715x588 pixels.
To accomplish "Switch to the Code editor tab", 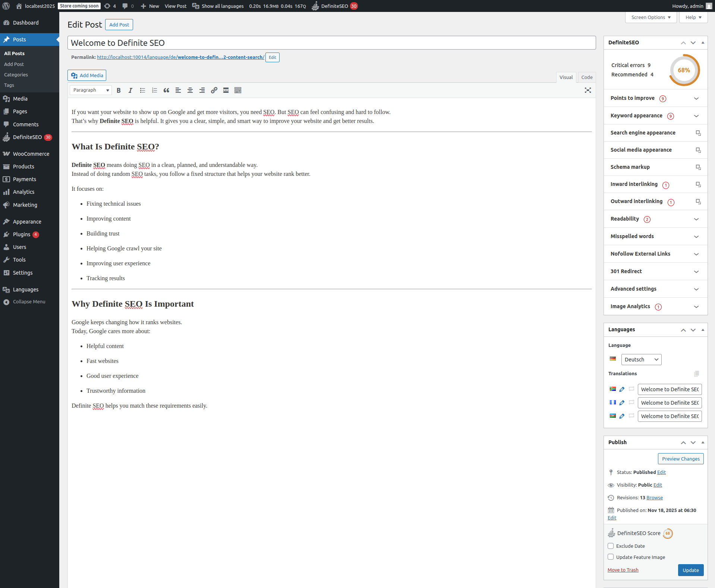I will 586,77.
